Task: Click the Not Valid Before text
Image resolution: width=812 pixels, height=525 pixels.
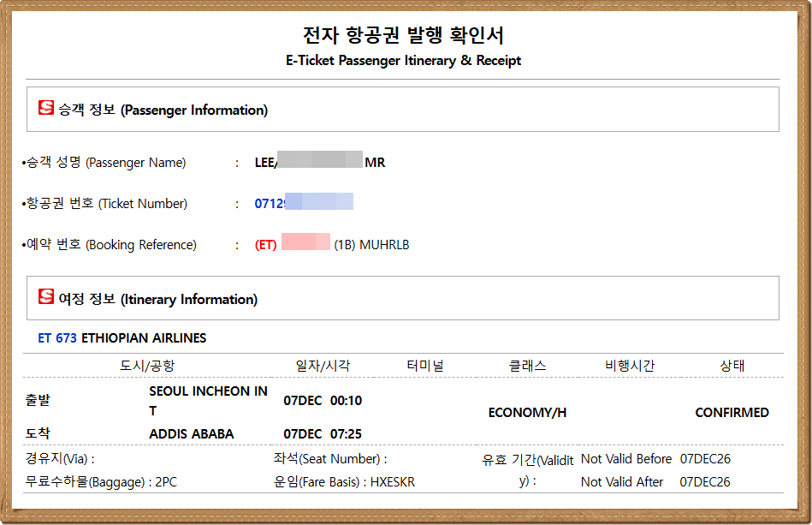Action: (626, 459)
